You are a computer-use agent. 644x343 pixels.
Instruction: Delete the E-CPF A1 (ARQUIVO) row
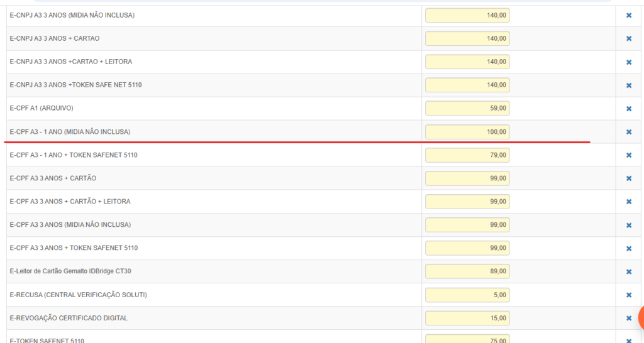(628, 109)
